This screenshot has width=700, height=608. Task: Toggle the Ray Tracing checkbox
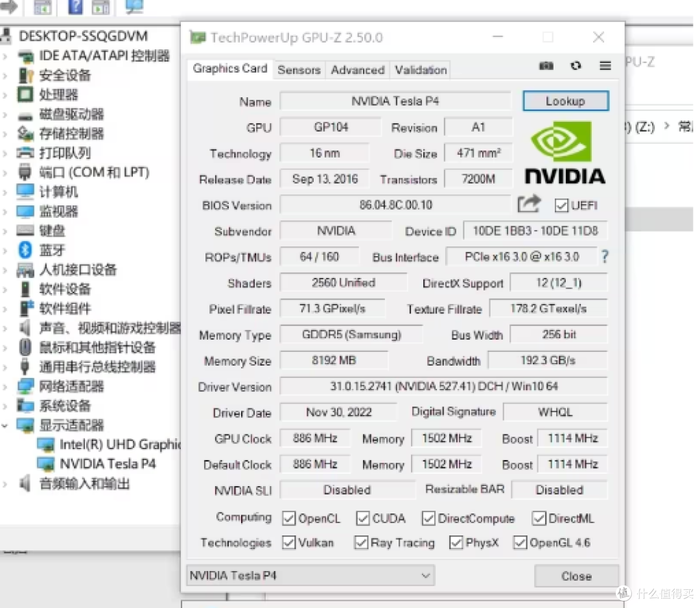coord(361,543)
